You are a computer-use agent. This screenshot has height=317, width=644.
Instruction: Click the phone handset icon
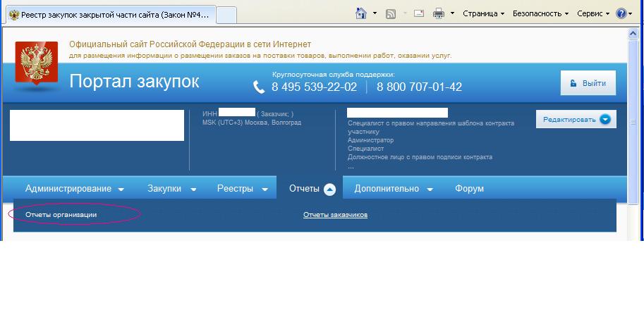260,87
